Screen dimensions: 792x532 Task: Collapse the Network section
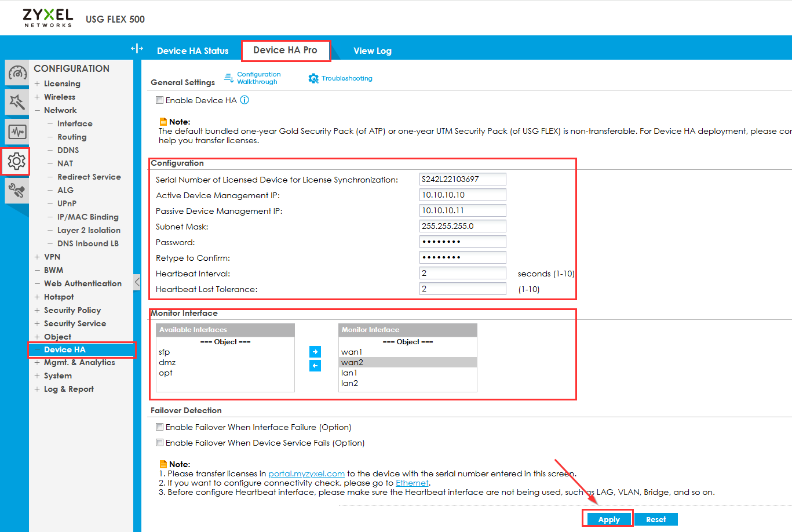pos(37,110)
